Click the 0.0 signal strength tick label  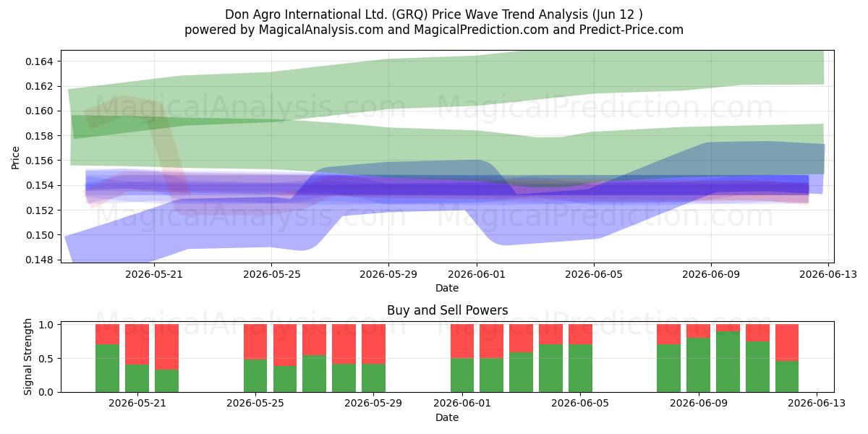(x=47, y=392)
